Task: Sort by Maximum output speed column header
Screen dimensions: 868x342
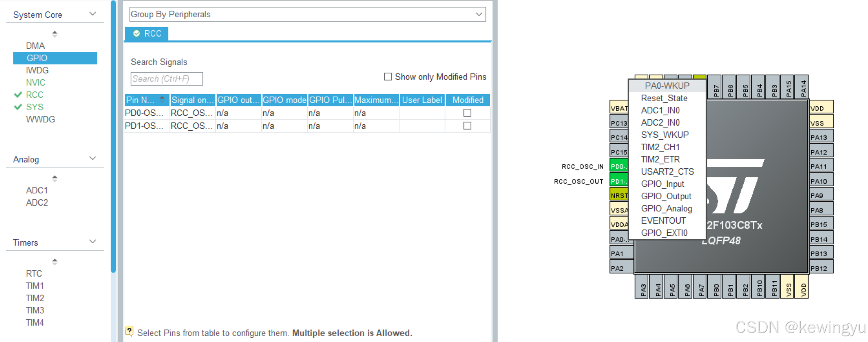Action: coord(376,100)
